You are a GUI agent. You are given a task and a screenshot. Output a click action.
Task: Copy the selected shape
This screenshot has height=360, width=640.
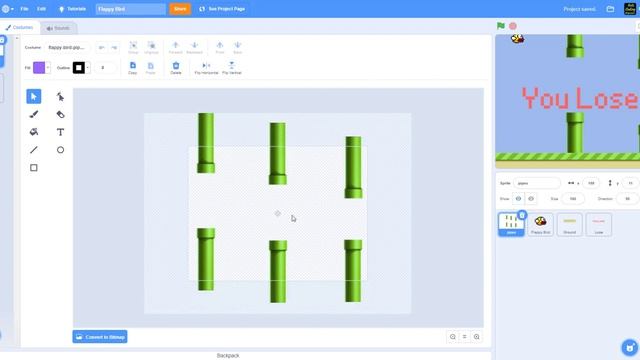click(133, 68)
